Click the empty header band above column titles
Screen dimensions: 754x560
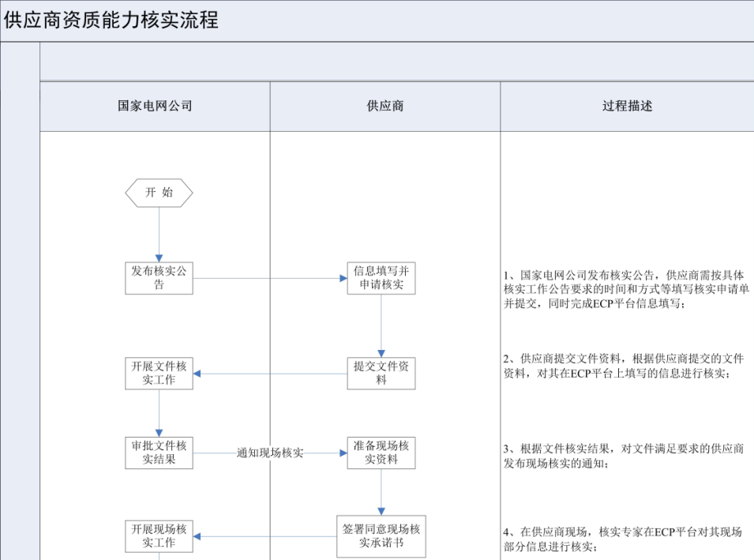pyautogui.click(x=396, y=62)
